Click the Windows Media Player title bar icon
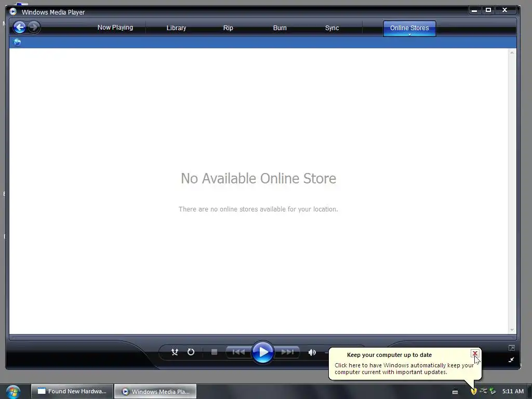 [13, 11]
